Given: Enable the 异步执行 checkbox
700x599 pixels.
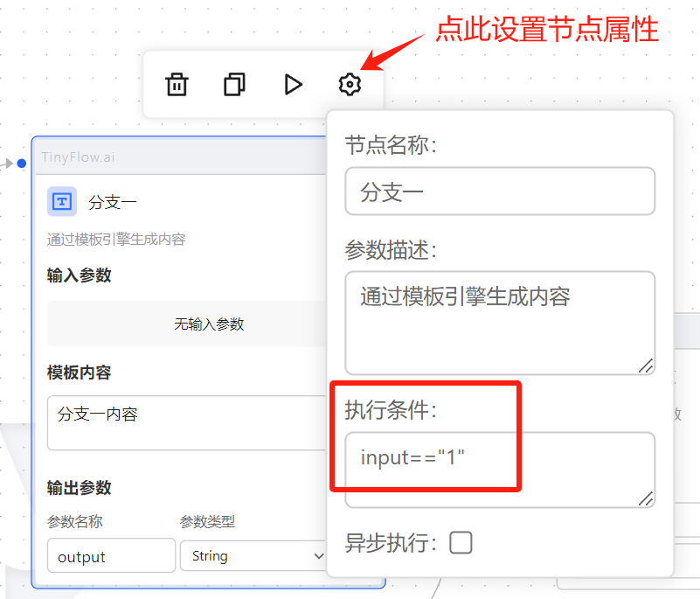Looking at the screenshot, I should (461, 543).
